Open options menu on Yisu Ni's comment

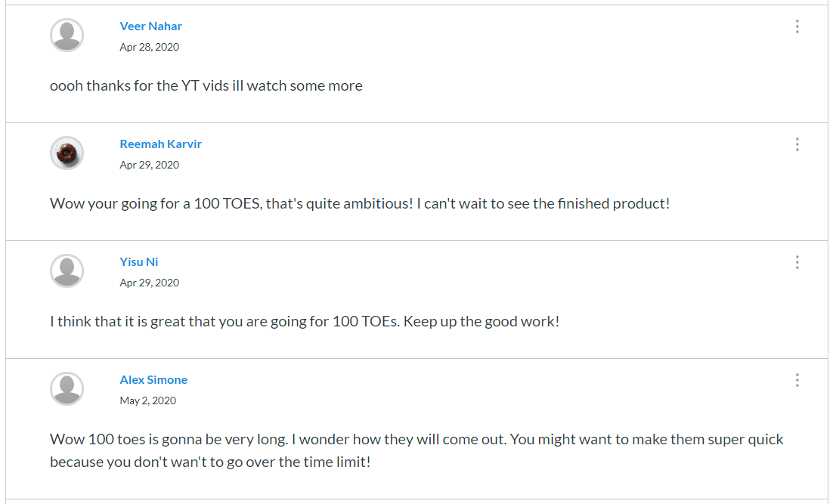point(797,262)
